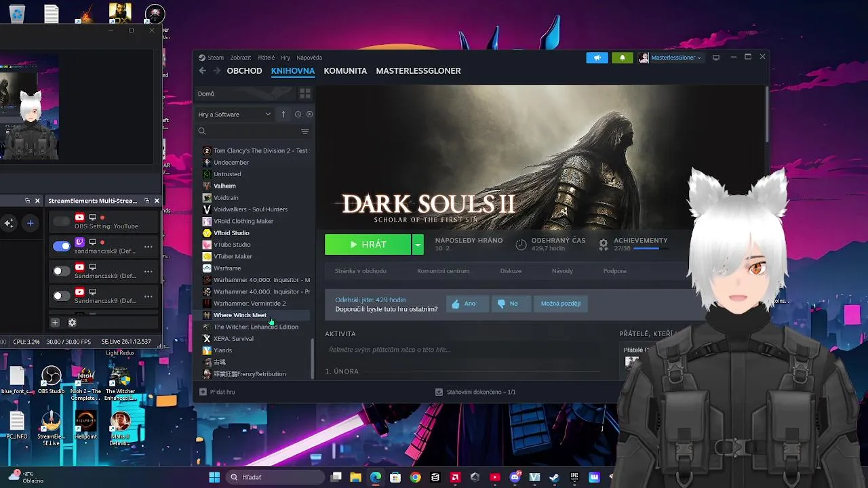The height and width of the screenshot is (488, 868).
Task: Click the add-game plus icon
Action: click(x=203, y=392)
